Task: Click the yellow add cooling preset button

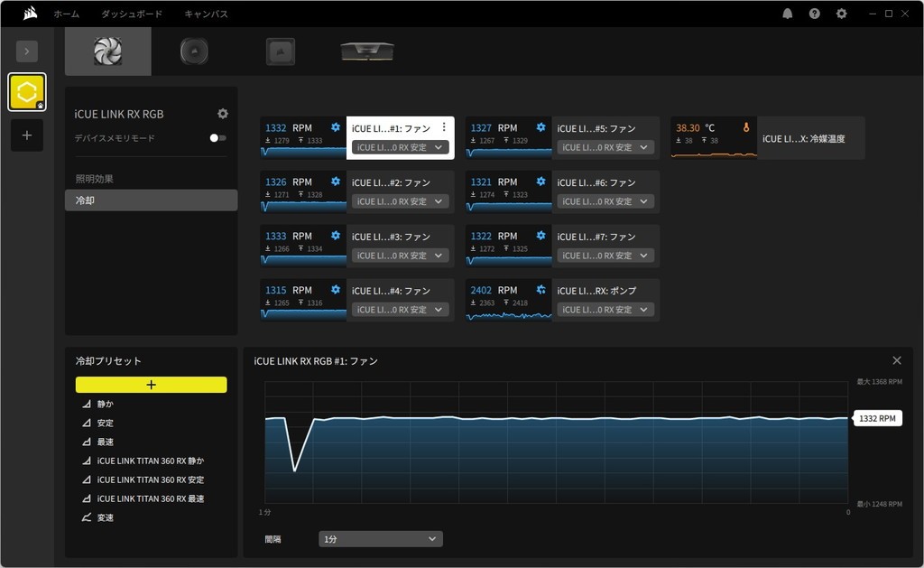Action: [x=151, y=385]
